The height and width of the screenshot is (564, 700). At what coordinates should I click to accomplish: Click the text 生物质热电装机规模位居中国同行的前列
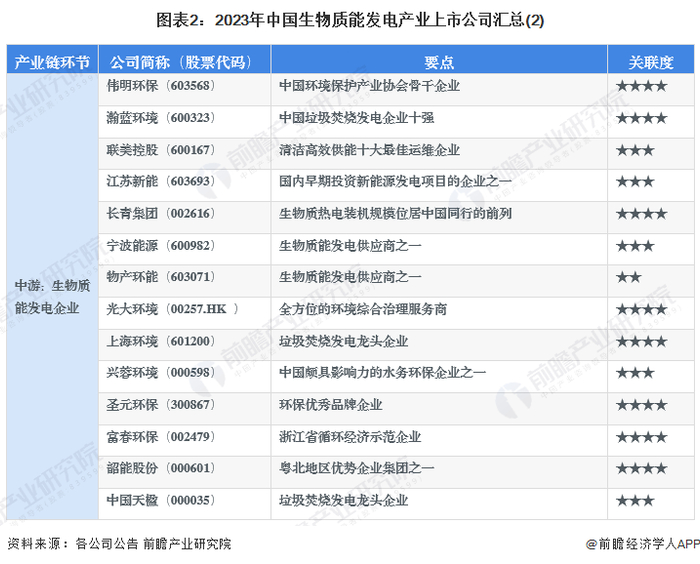395,213
